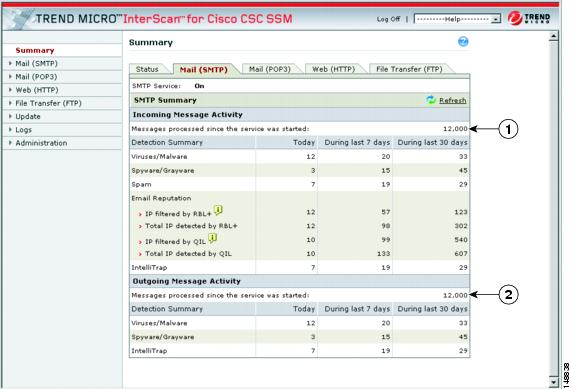Open the File Transfer (FTP) tab

coord(409,69)
